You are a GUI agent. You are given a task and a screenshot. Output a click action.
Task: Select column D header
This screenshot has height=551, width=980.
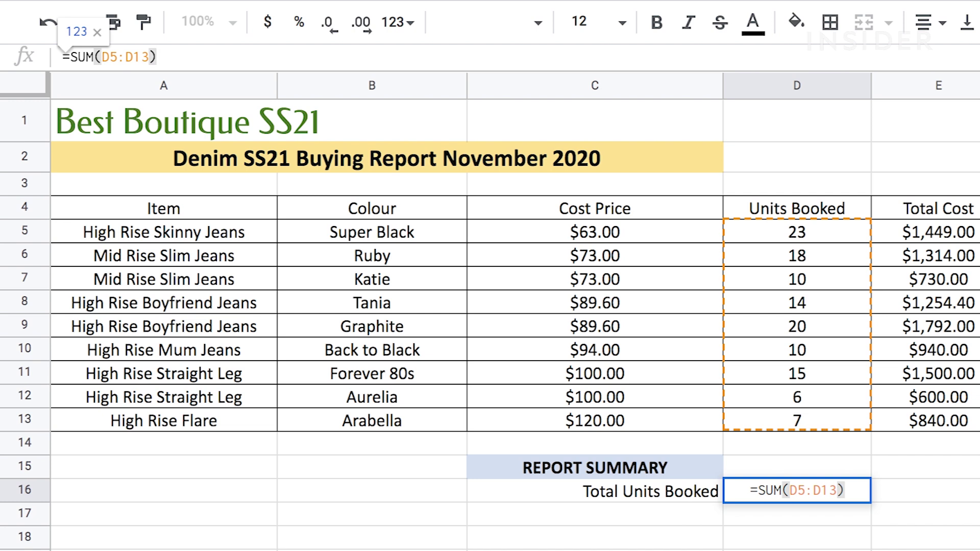click(x=796, y=85)
